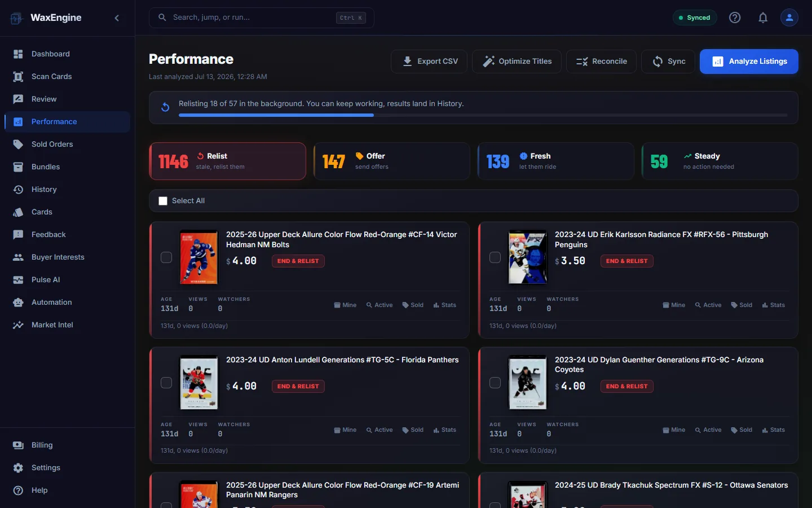The width and height of the screenshot is (812, 508).
Task: Click the Sync button
Action: [x=668, y=62]
